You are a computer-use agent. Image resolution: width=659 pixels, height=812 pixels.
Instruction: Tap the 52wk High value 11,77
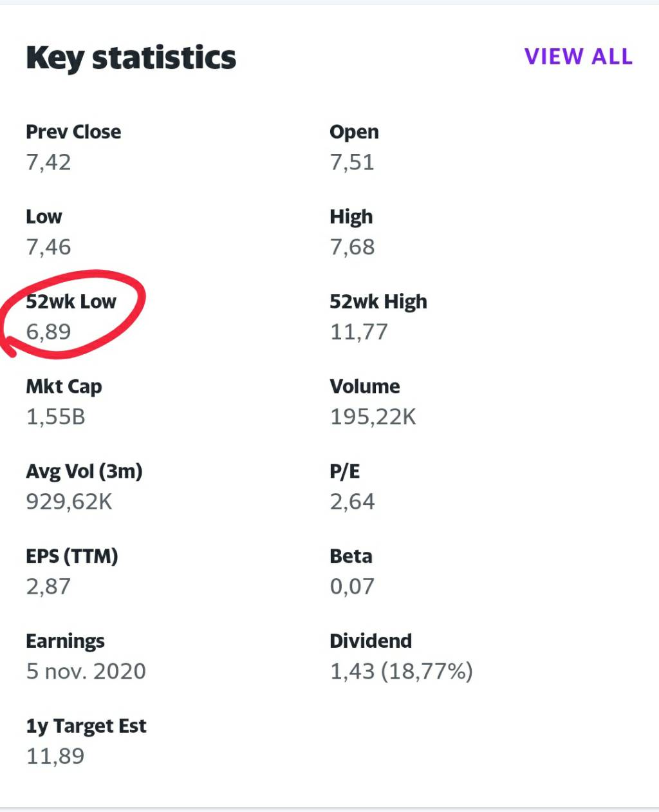point(358,332)
